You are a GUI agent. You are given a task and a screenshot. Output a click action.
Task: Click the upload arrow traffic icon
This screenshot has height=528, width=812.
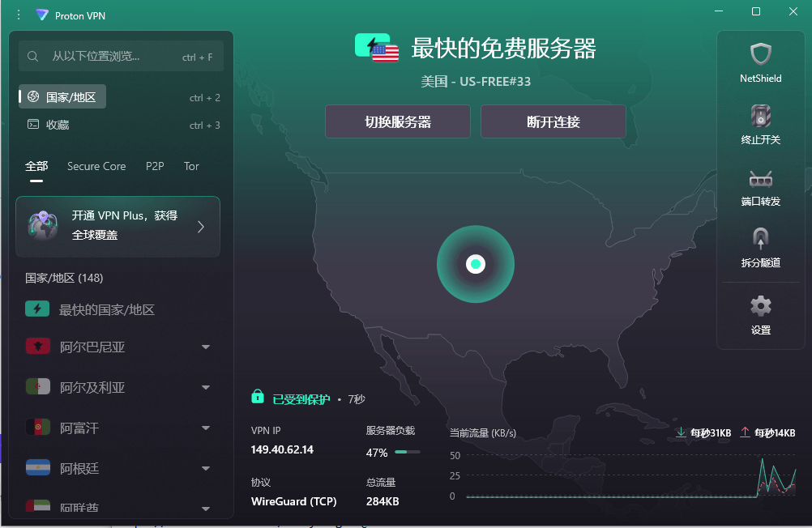[745, 432]
